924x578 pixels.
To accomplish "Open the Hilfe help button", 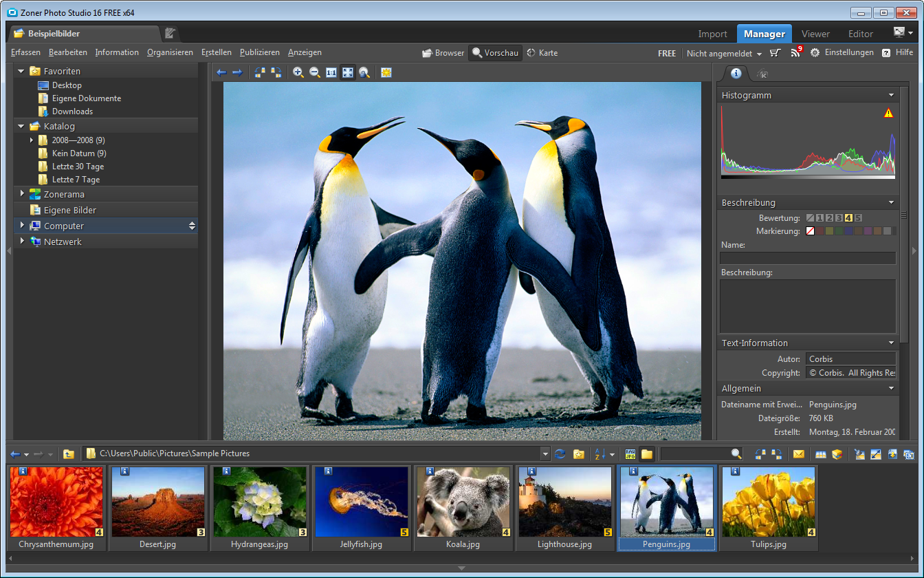I will (x=897, y=52).
